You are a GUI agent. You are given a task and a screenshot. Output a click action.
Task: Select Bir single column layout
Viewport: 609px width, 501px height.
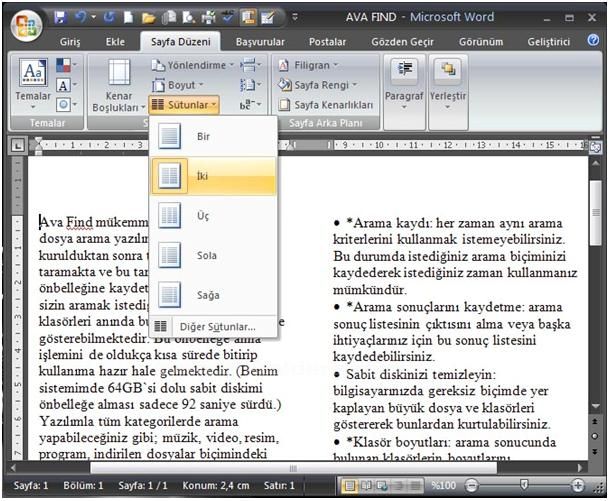[214, 137]
